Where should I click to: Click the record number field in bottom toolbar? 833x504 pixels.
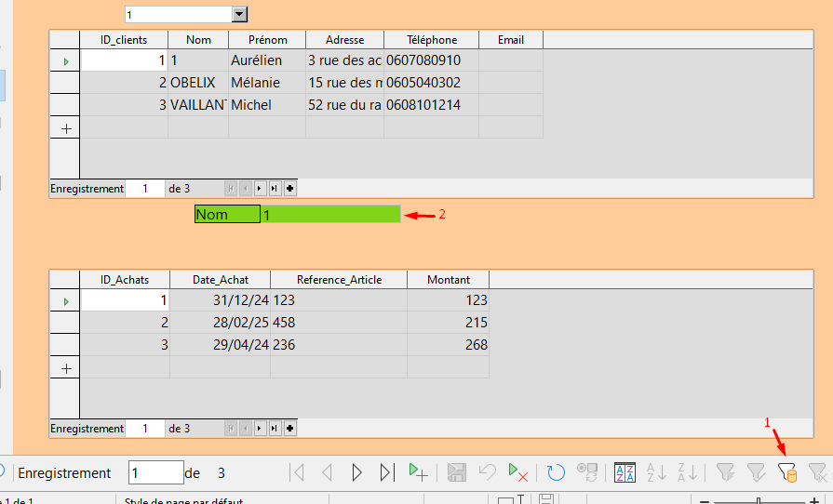pyautogui.click(x=155, y=472)
